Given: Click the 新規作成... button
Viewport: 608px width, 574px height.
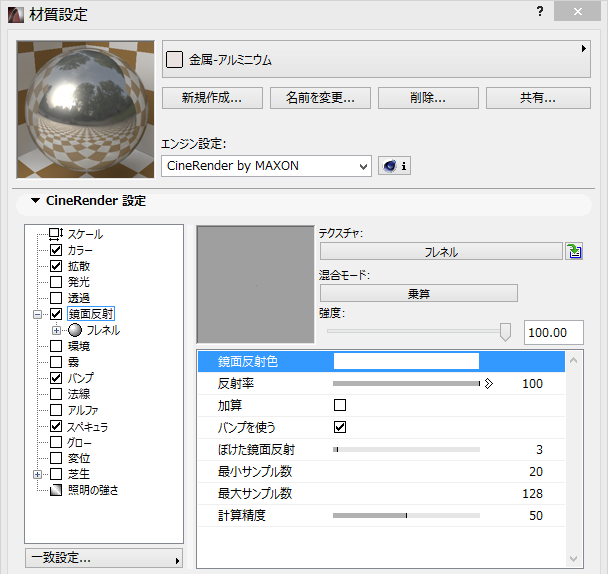Looking at the screenshot, I should (x=212, y=98).
